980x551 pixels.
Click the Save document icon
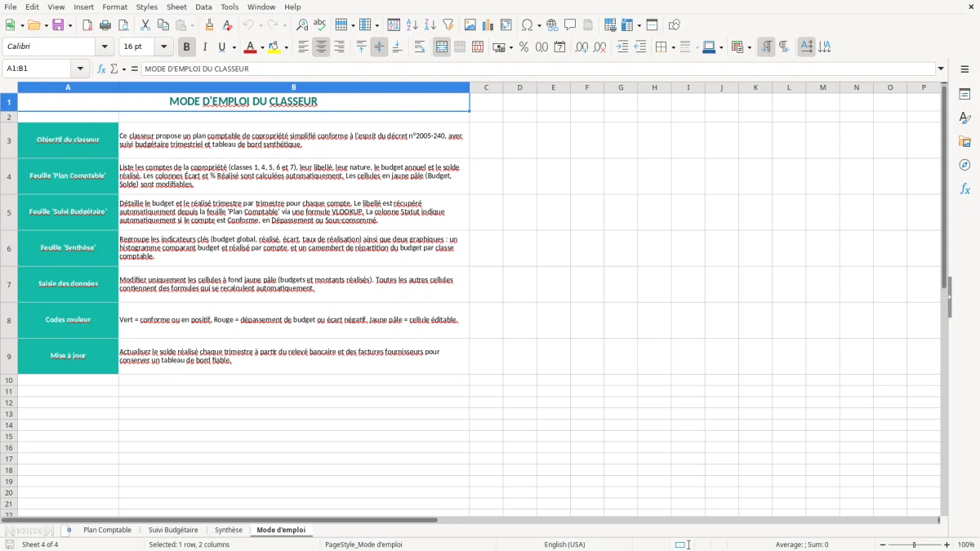pyautogui.click(x=58, y=25)
